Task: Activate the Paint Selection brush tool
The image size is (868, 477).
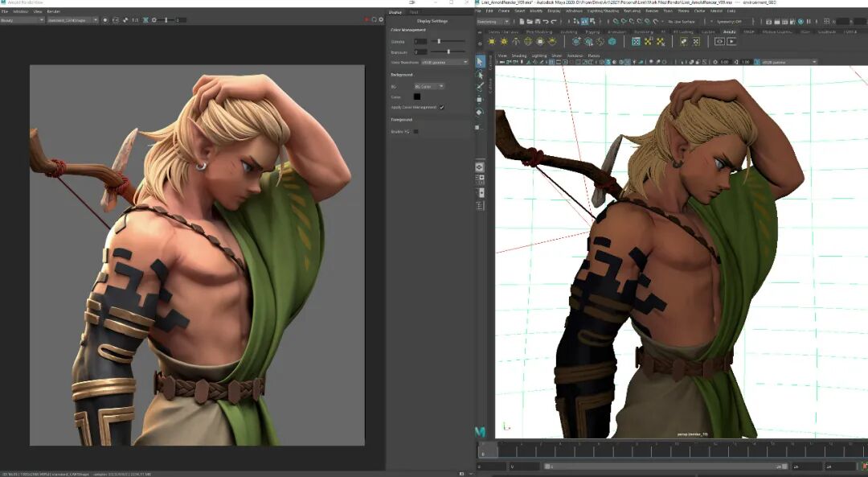Action: (x=480, y=86)
